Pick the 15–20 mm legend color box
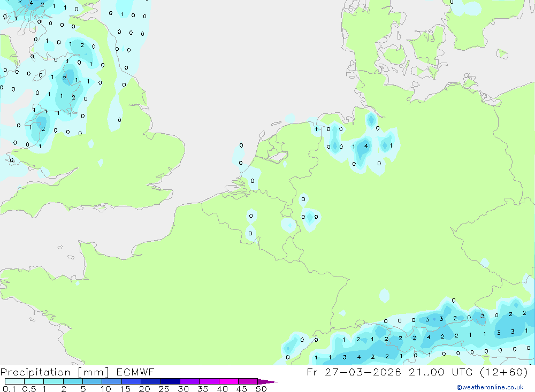This screenshot has width=535, height=392. tap(132, 381)
